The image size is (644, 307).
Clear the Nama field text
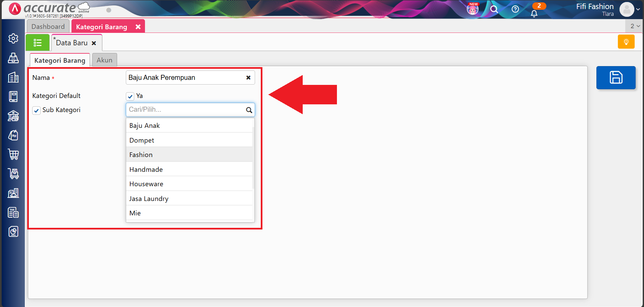click(x=248, y=78)
